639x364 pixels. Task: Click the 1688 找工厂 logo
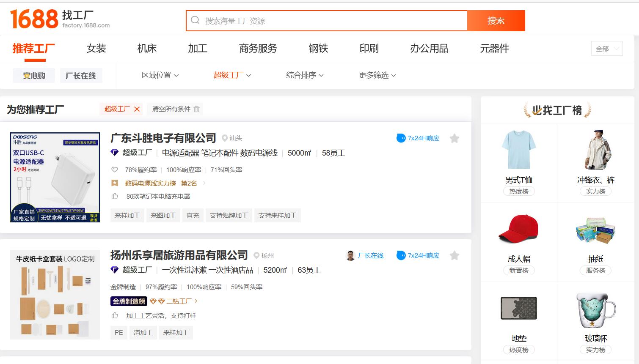click(x=60, y=19)
